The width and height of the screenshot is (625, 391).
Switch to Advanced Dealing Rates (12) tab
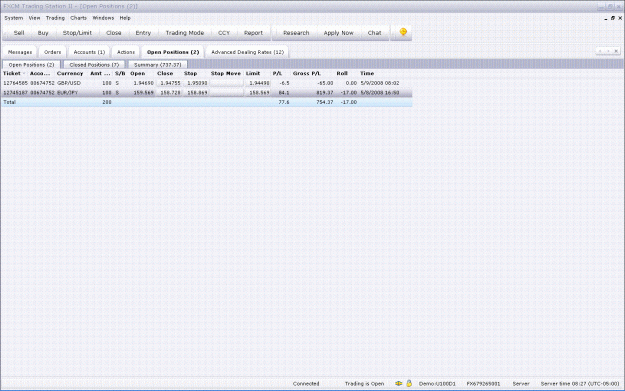(x=247, y=52)
